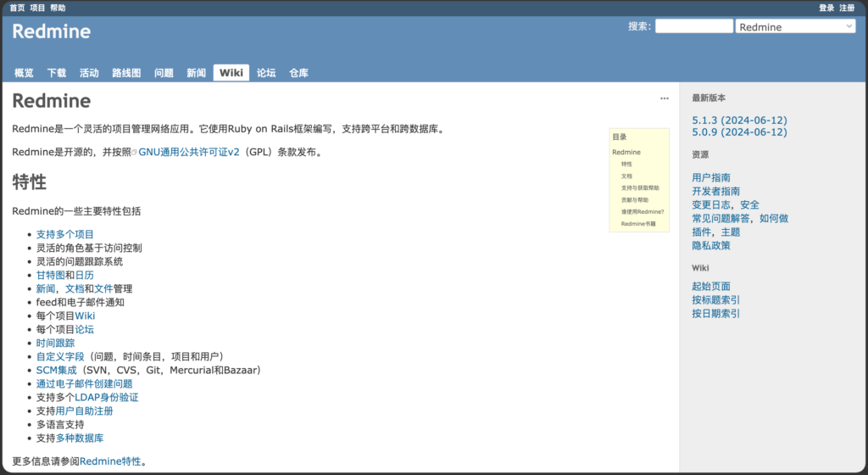Click the 最新版本 sidebar heading
This screenshot has width=868, height=475.
(709, 98)
